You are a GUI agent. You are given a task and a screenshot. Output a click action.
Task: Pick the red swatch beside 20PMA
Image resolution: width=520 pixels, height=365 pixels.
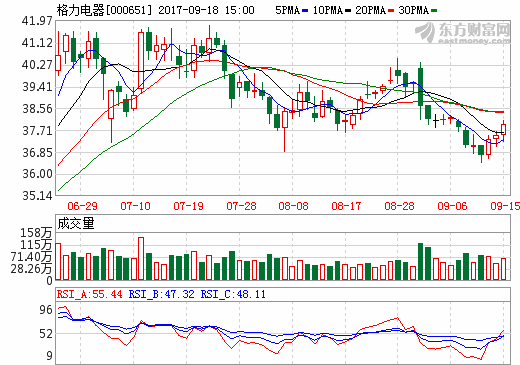click(391, 11)
